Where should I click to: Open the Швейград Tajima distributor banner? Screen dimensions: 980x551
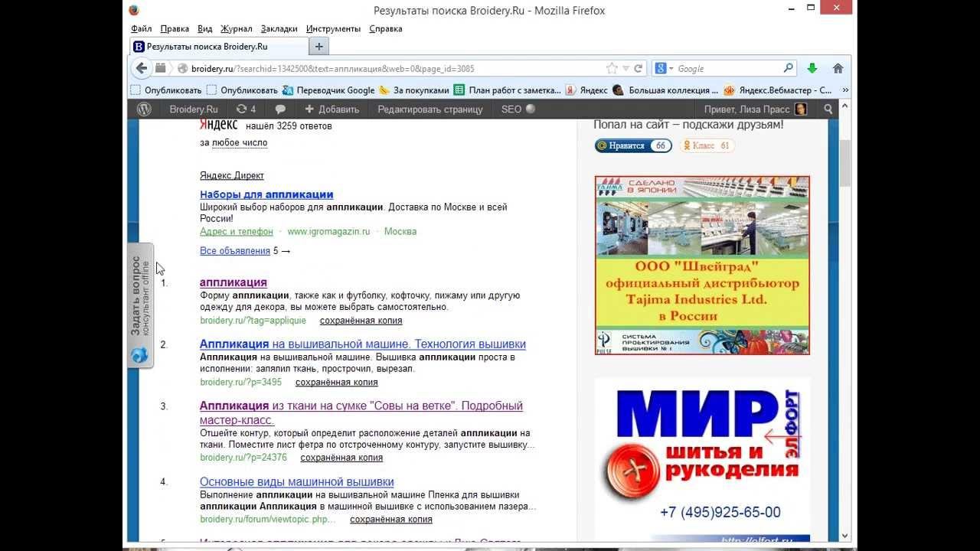pyautogui.click(x=702, y=266)
